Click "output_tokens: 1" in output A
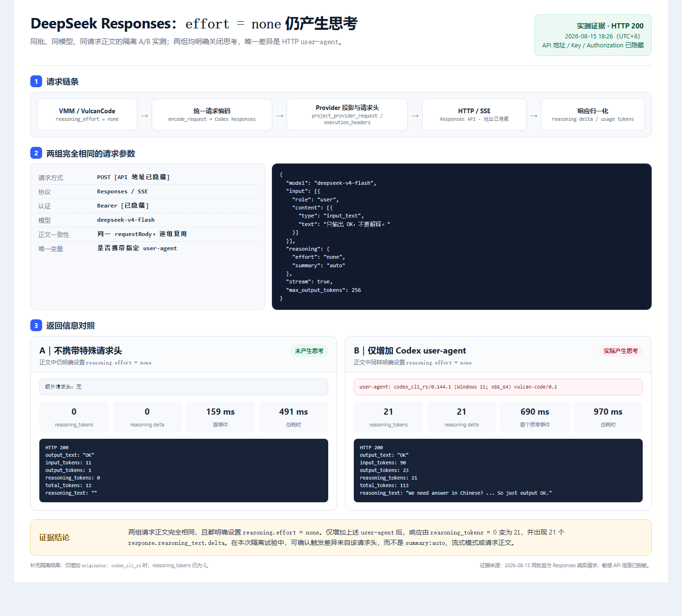Viewport: 682px width, 616px height. [x=68, y=470]
